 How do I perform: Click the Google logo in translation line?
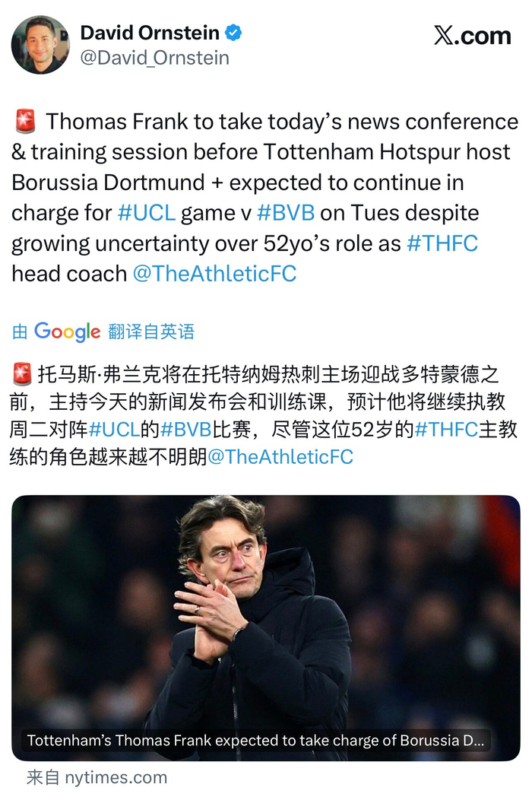(68, 332)
